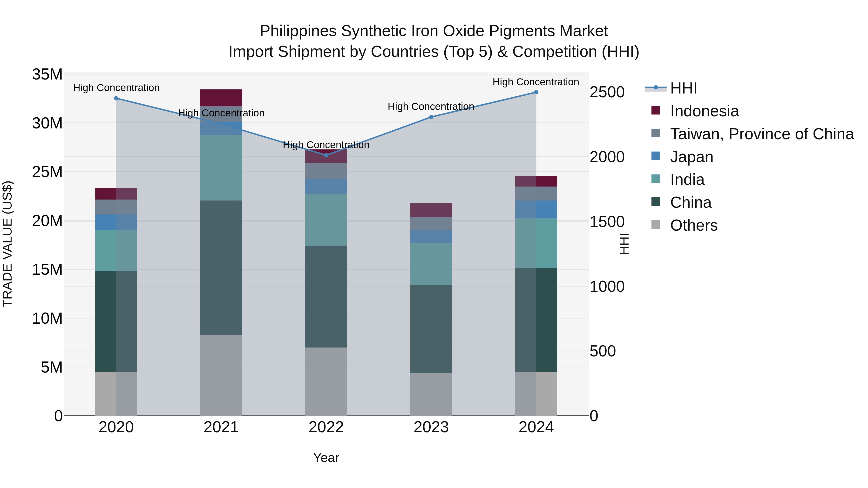Click the 35M y-axis tick label

(x=47, y=74)
